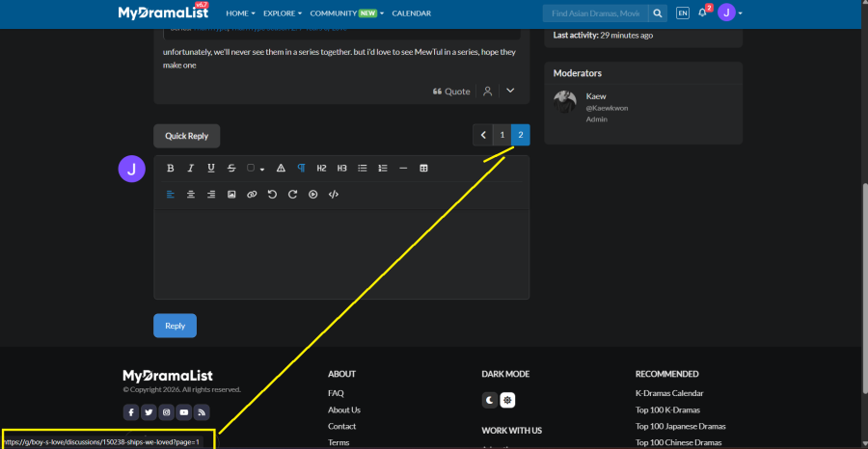
Task: Open Top 100 K-Dramas link
Action: point(667,409)
